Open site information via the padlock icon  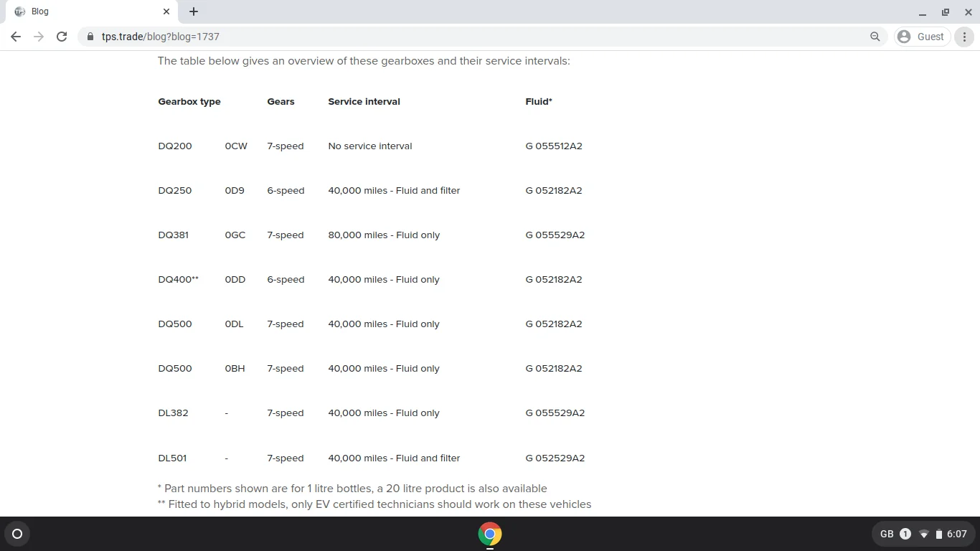tap(90, 37)
